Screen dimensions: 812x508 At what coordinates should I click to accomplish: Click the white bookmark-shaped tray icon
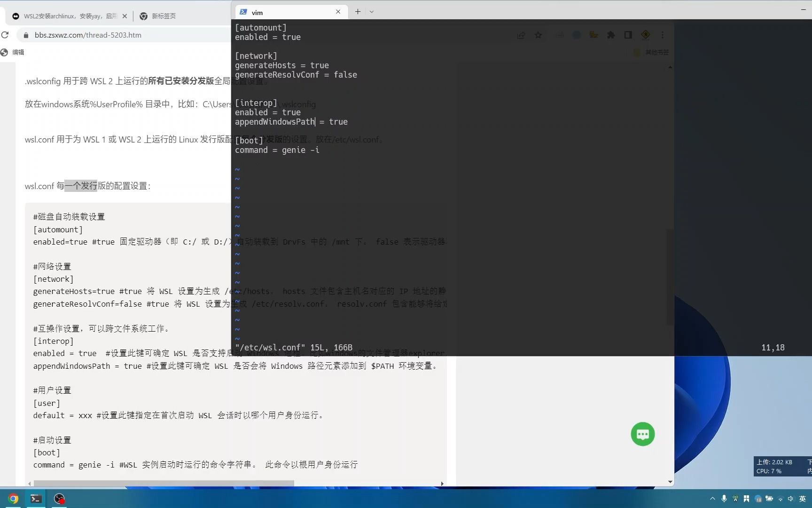747,499
